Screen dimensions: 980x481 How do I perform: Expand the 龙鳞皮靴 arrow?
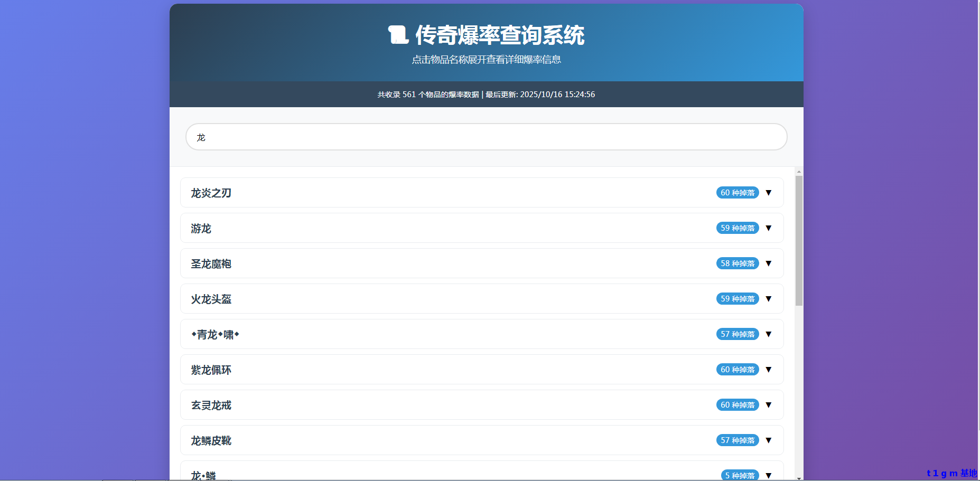[x=769, y=440]
